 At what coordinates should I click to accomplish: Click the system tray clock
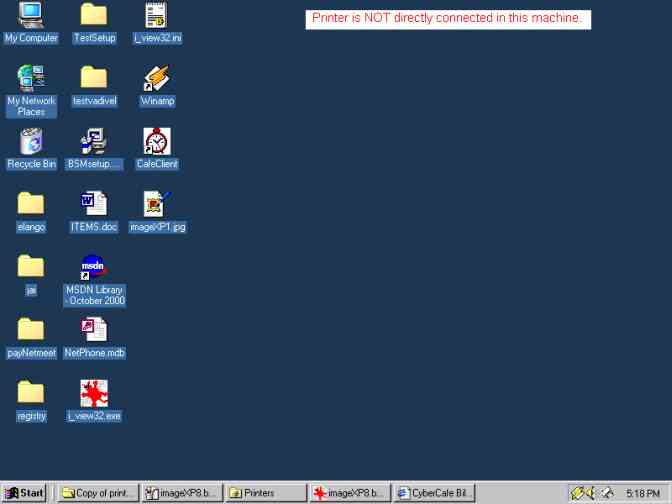click(642, 493)
